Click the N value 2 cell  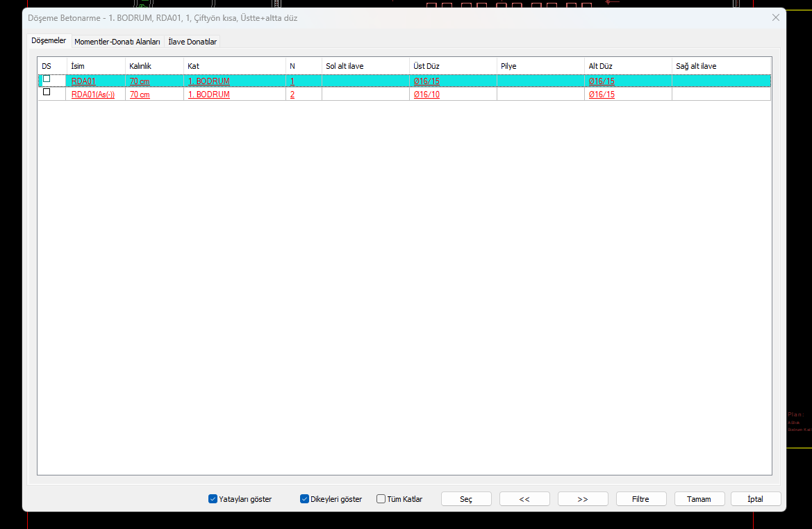click(x=292, y=95)
